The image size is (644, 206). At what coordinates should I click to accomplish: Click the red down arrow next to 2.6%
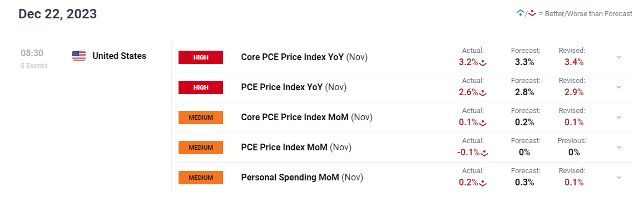coord(483,93)
